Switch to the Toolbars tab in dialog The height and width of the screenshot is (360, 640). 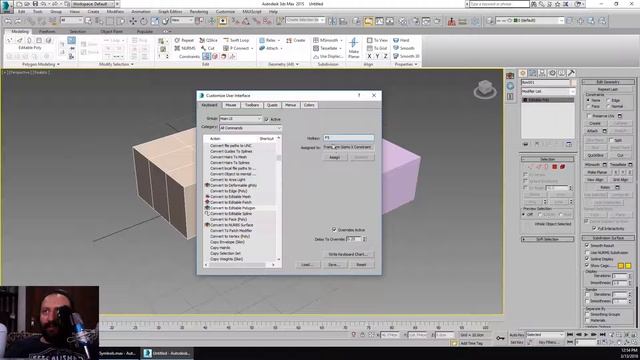(252, 105)
